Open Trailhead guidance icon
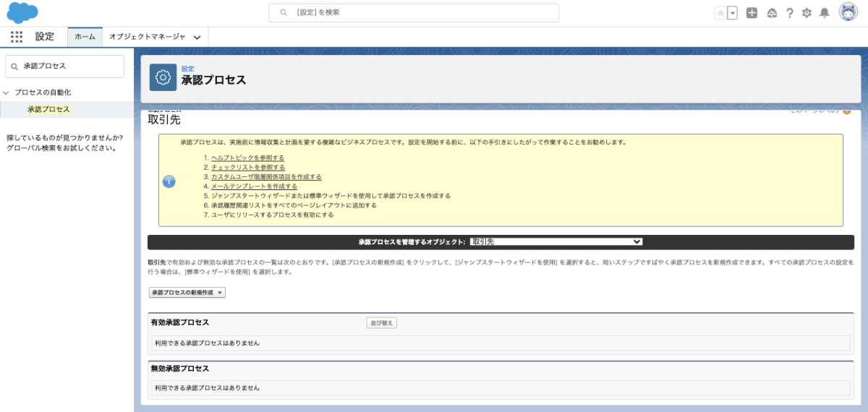The height and width of the screenshot is (412, 868). pyautogui.click(x=772, y=13)
